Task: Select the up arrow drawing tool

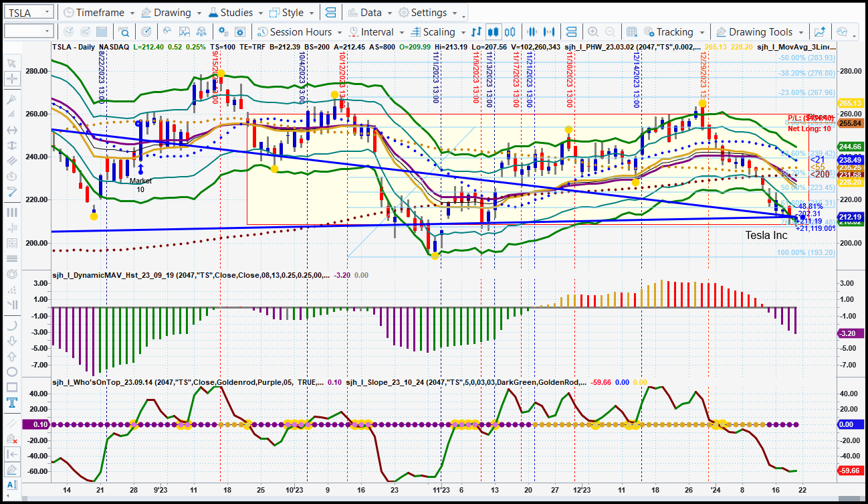Action: (x=11, y=356)
